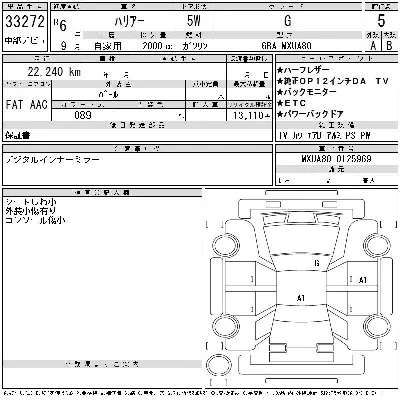Click the transmission text FAT AAC
This screenshot has width=400, height=400.
(x=27, y=105)
